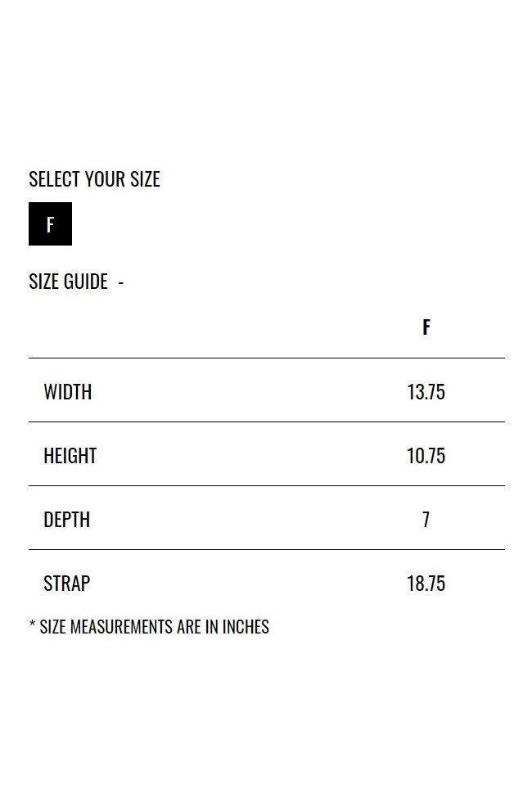Click the SIZE GUIDE heading text

tap(68, 282)
